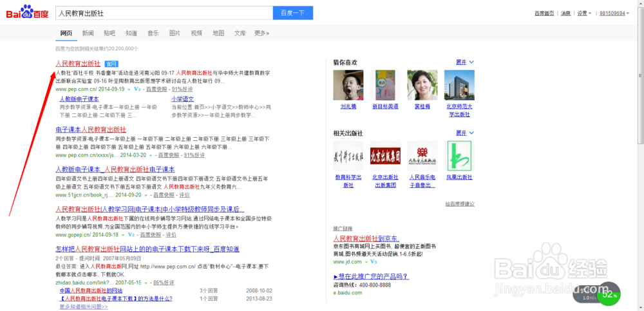Open 百度快照 for the www.pep.com.cn/xxsx result
Screen dimensions: 644x311
[169, 155]
